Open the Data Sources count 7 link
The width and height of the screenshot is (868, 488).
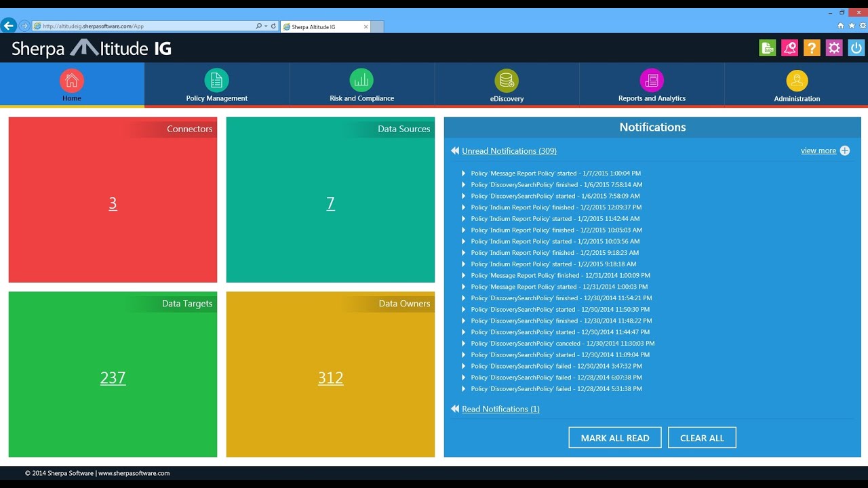(x=330, y=203)
